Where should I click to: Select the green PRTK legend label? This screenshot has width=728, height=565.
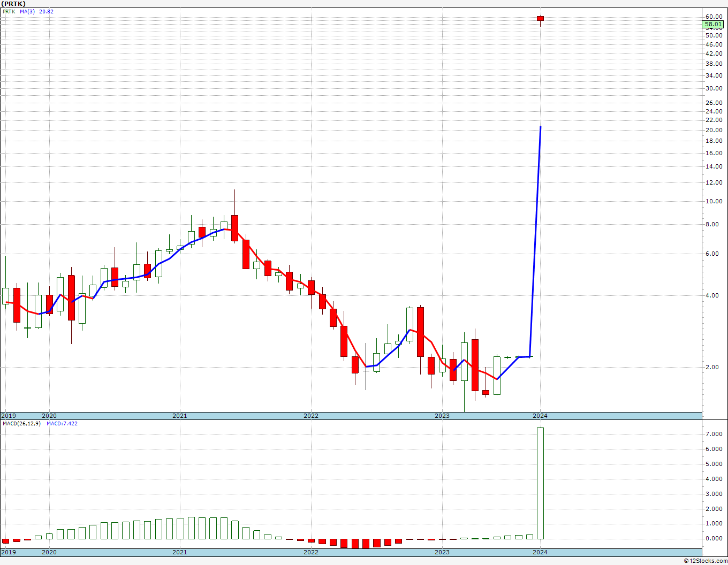pos(10,11)
